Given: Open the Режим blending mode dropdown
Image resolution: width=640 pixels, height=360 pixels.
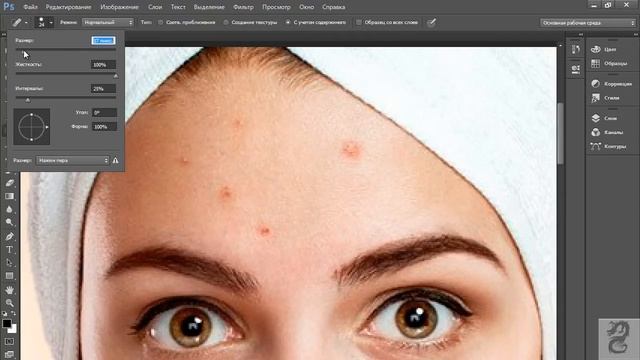Looking at the screenshot, I should [108, 22].
